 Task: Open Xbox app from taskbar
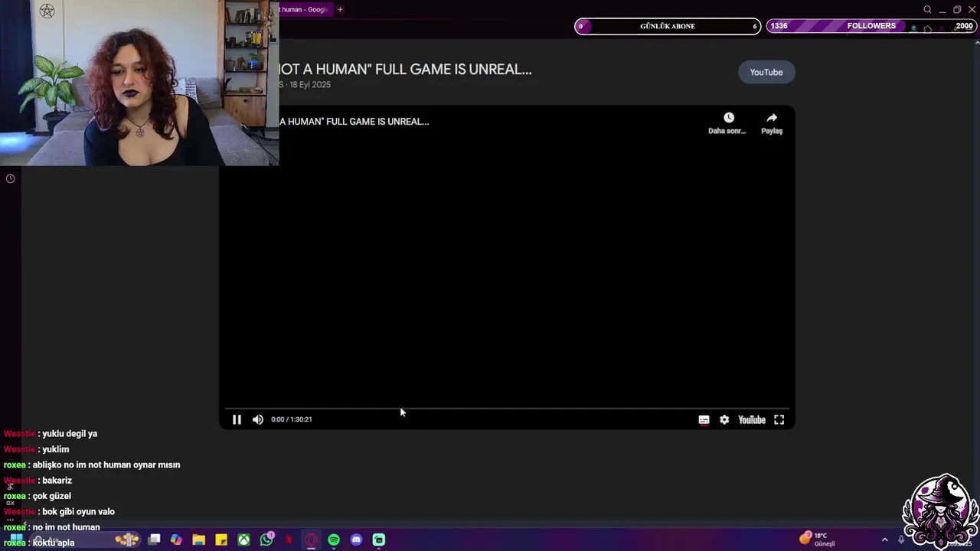(x=243, y=540)
